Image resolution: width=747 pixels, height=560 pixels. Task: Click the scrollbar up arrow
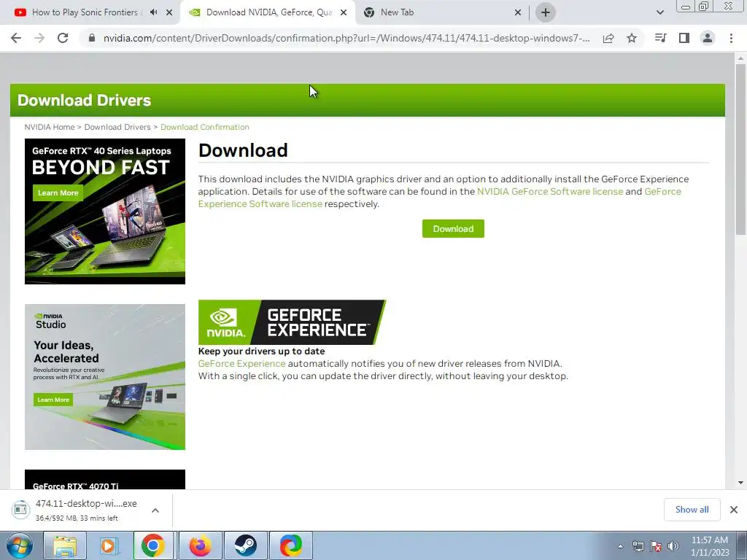(740, 58)
